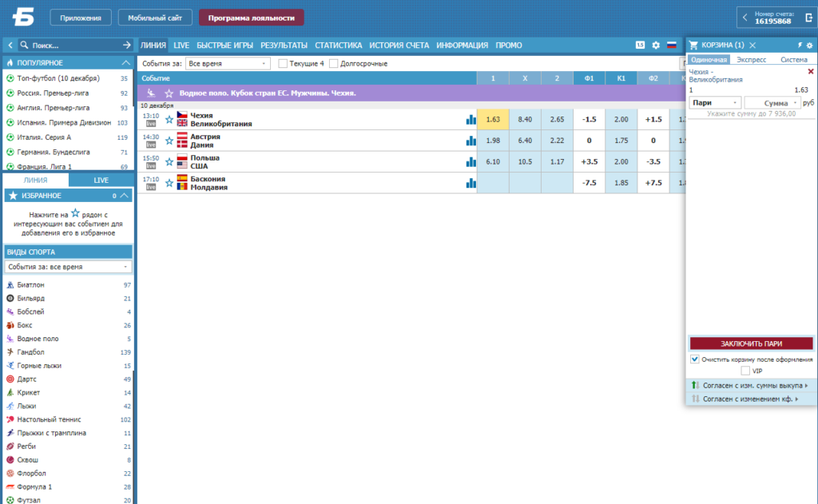Select draw odds 6.40 for Австрия – Дания
This screenshot has width=818, height=504.
(x=525, y=141)
